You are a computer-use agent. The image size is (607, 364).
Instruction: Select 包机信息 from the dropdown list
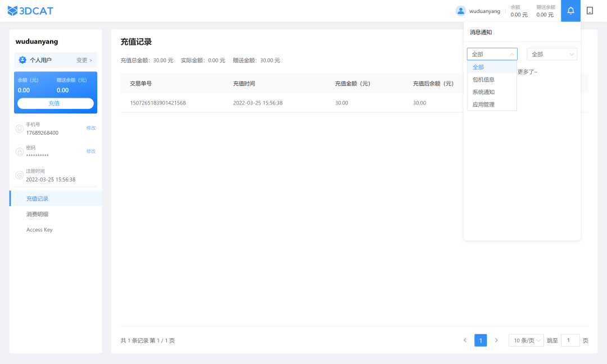484,80
